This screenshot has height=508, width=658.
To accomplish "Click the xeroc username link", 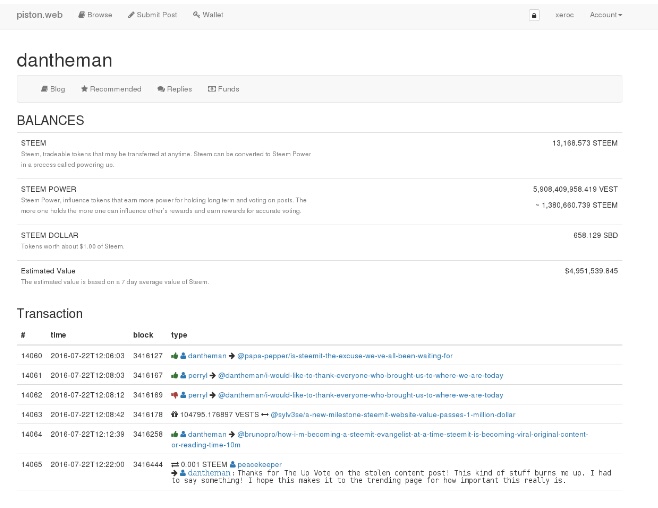I will tap(564, 15).
